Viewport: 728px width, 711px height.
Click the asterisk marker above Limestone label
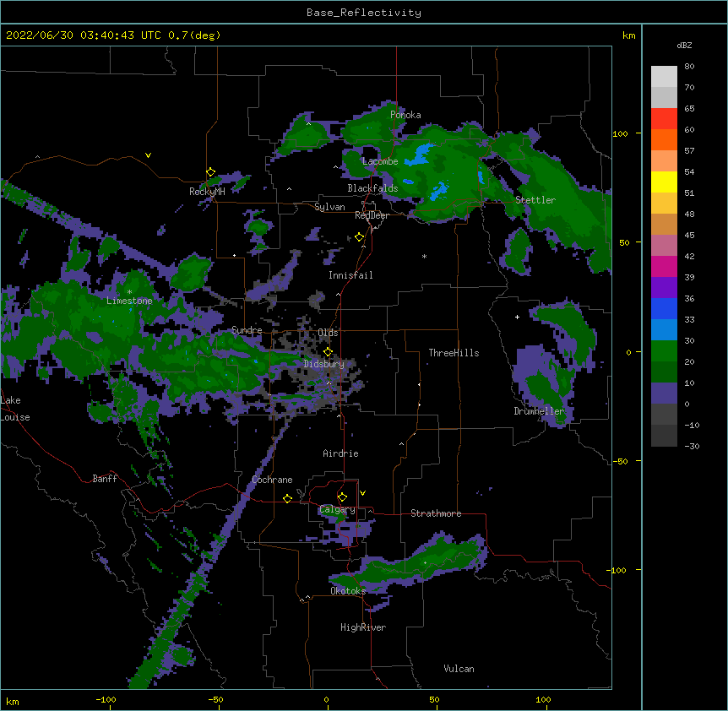click(x=129, y=292)
